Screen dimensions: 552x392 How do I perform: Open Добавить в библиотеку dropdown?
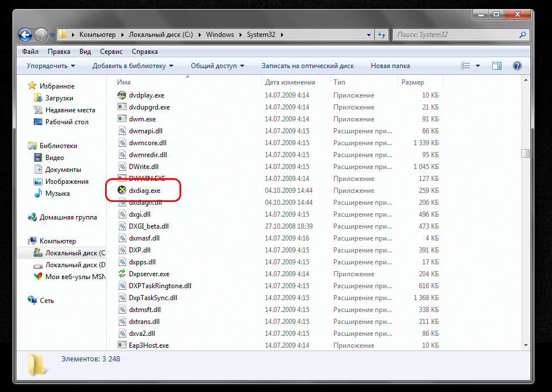pos(133,66)
